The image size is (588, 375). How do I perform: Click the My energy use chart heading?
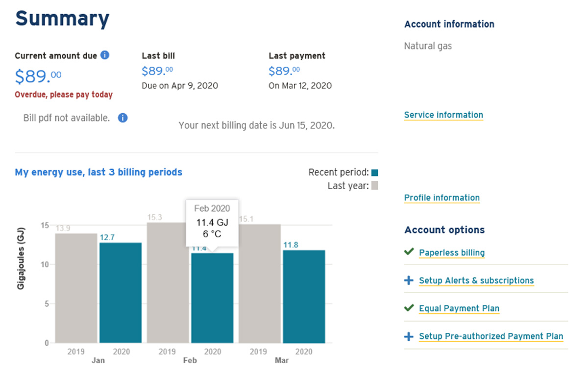(98, 173)
